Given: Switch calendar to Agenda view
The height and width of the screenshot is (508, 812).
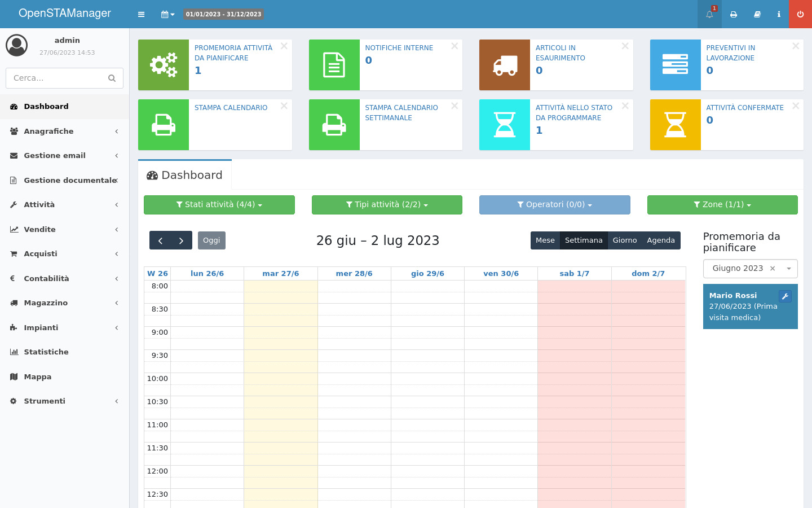Looking at the screenshot, I should 661,240.
